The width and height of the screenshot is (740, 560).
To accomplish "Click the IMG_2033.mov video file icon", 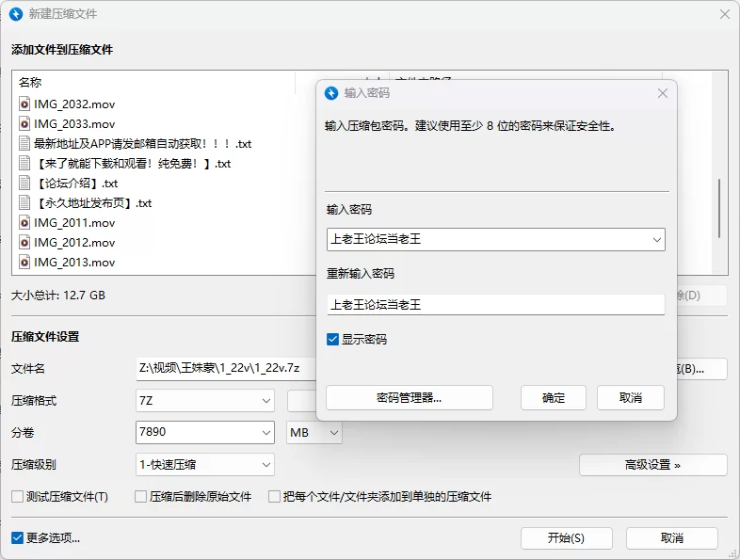I will 25,123.
